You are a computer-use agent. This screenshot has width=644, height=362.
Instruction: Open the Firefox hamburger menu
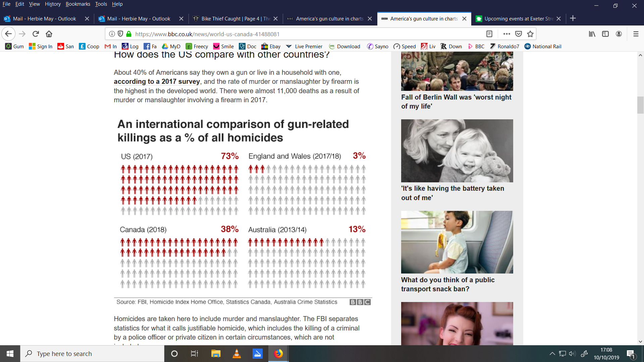point(636,34)
